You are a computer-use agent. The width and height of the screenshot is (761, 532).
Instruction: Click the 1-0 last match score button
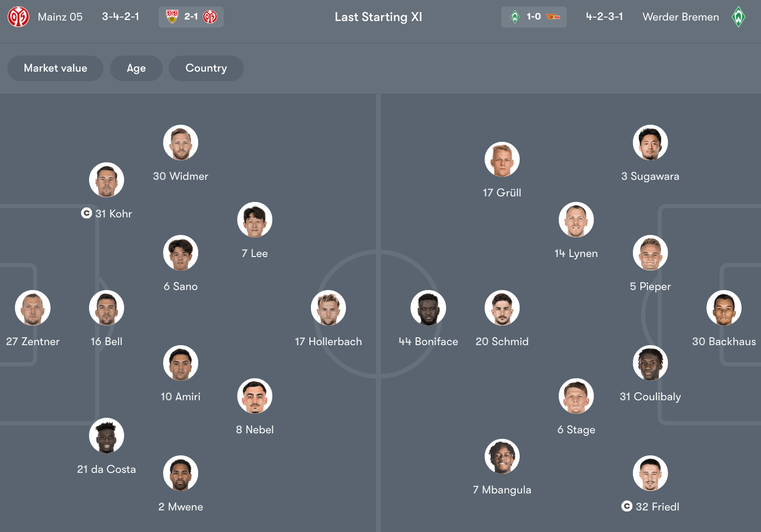coord(533,17)
